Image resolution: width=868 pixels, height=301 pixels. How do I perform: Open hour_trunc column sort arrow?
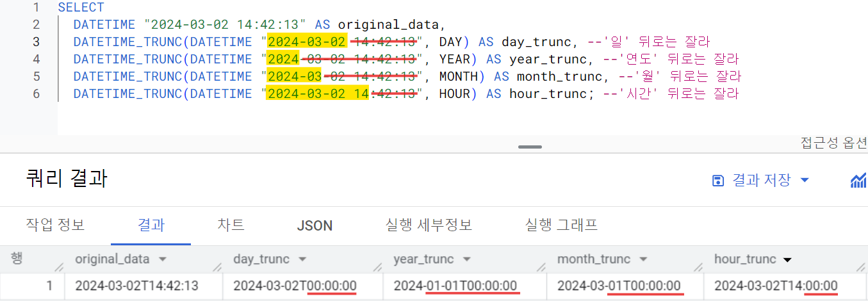(x=787, y=259)
